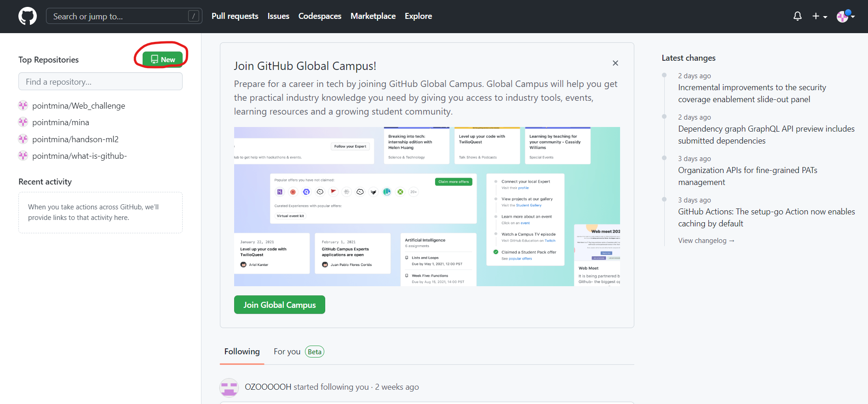Click the green New repository button
868x404 pixels.
[162, 59]
